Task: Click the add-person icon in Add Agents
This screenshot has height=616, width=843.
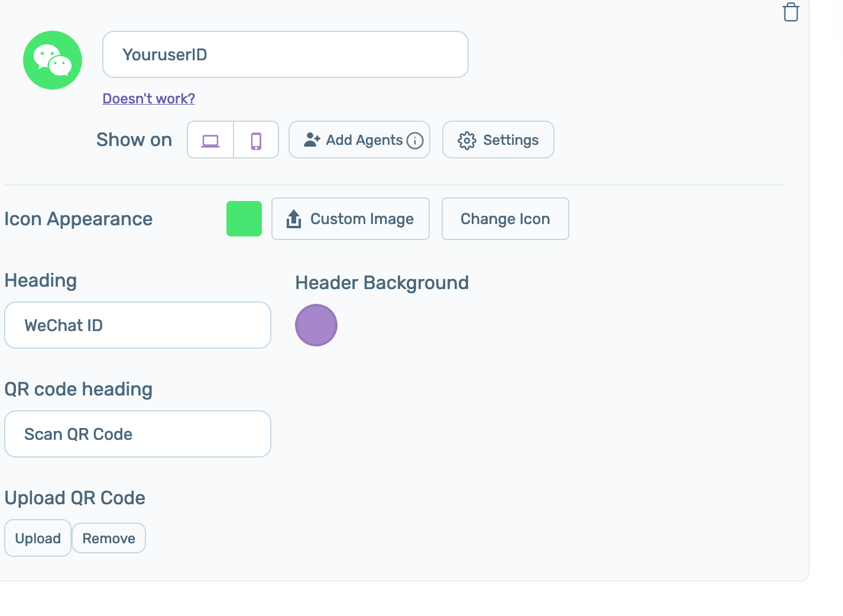Action: pos(312,140)
